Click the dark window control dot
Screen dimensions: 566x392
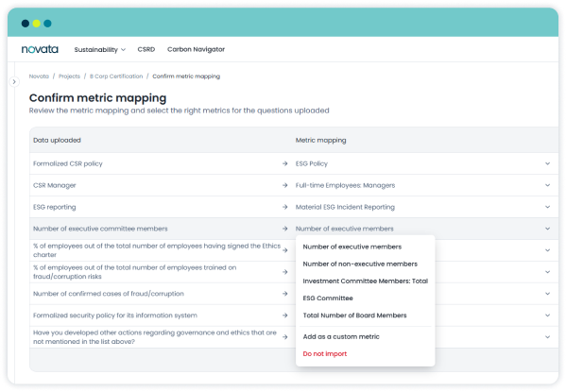coord(26,24)
